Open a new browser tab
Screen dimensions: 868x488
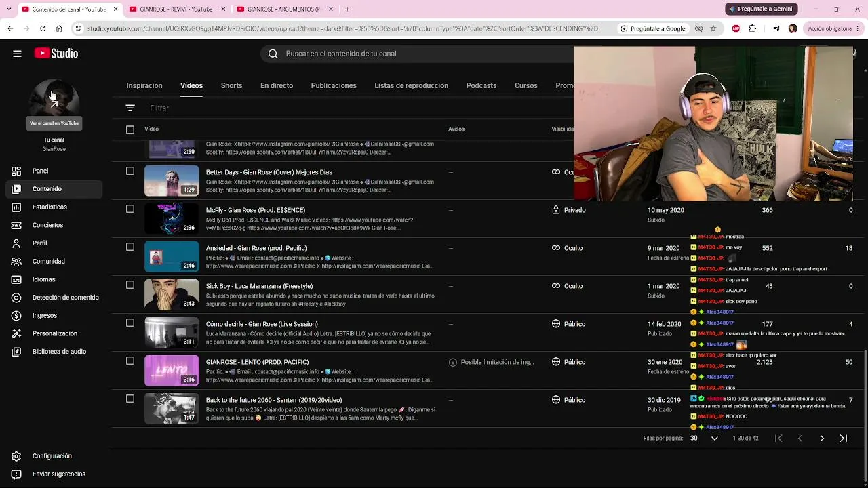(347, 9)
